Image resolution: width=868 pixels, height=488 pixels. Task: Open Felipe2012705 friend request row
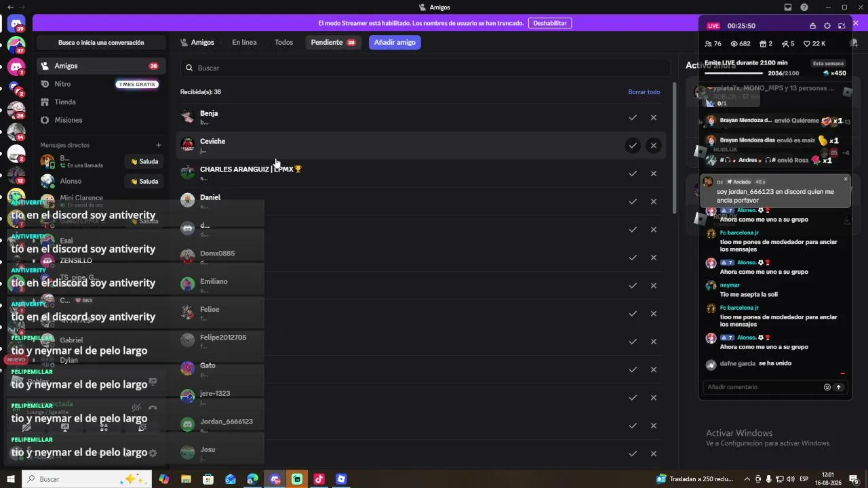[x=420, y=342]
